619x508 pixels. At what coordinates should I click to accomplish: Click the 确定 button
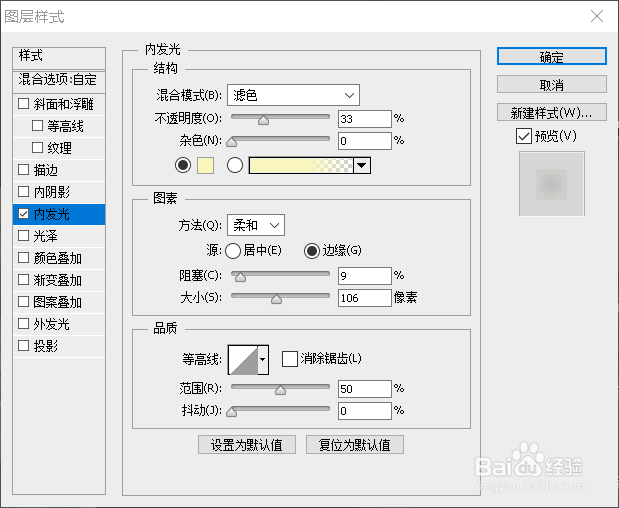(551, 56)
